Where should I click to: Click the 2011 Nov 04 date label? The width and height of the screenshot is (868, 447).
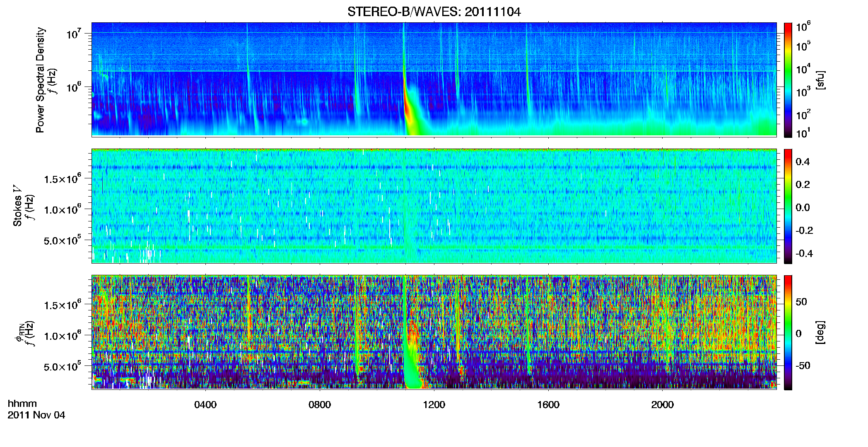pyautogui.click(x=36, y=415)
